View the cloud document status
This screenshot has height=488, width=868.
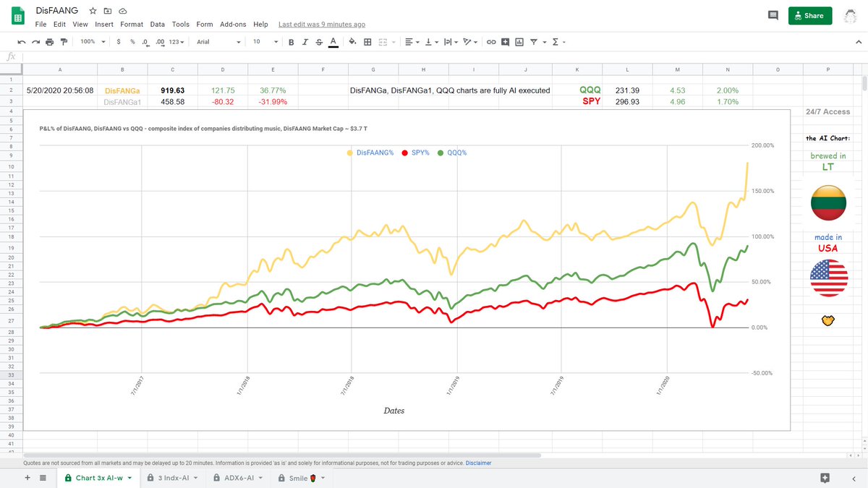point(123,12)
